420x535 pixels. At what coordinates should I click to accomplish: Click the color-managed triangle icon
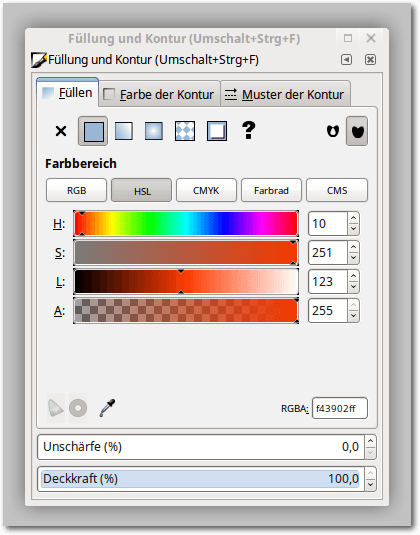[56, 408]
